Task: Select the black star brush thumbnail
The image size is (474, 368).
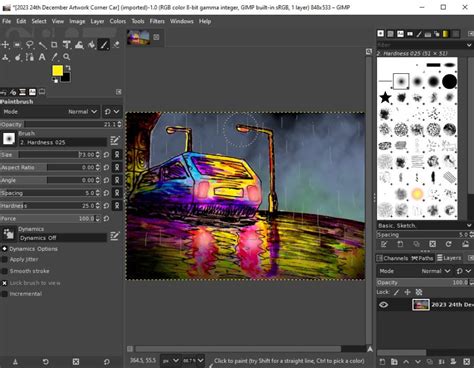Action: [385, 98]
